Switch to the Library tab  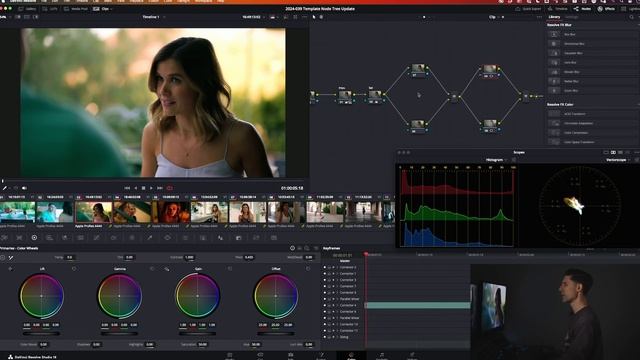[554, 17]
